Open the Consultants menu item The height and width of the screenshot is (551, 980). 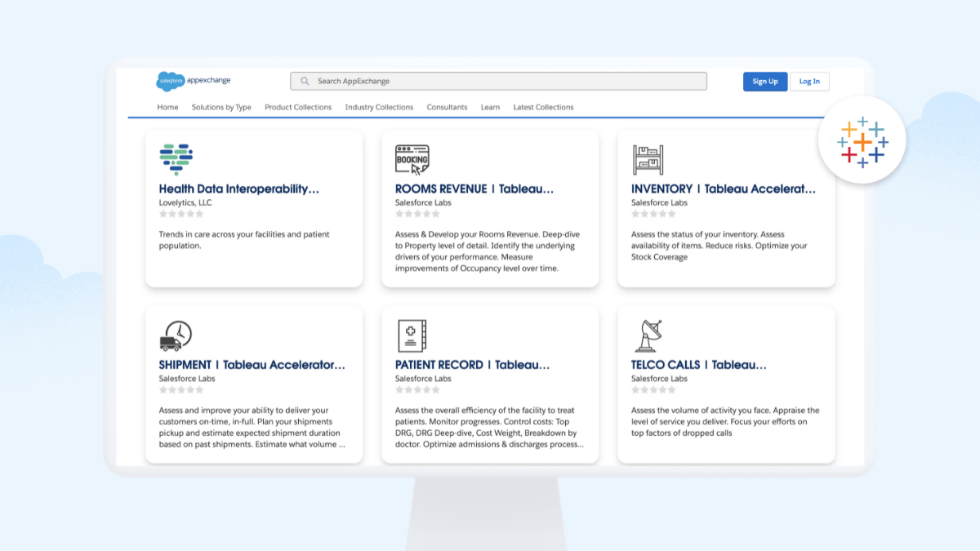pos(447,107)
